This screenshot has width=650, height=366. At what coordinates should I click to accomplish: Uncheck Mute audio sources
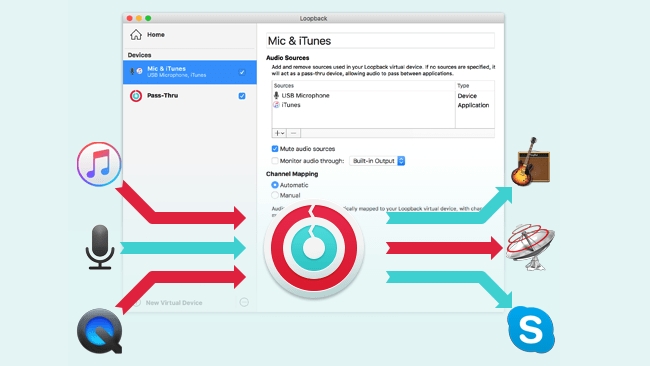tap(275, 149)
